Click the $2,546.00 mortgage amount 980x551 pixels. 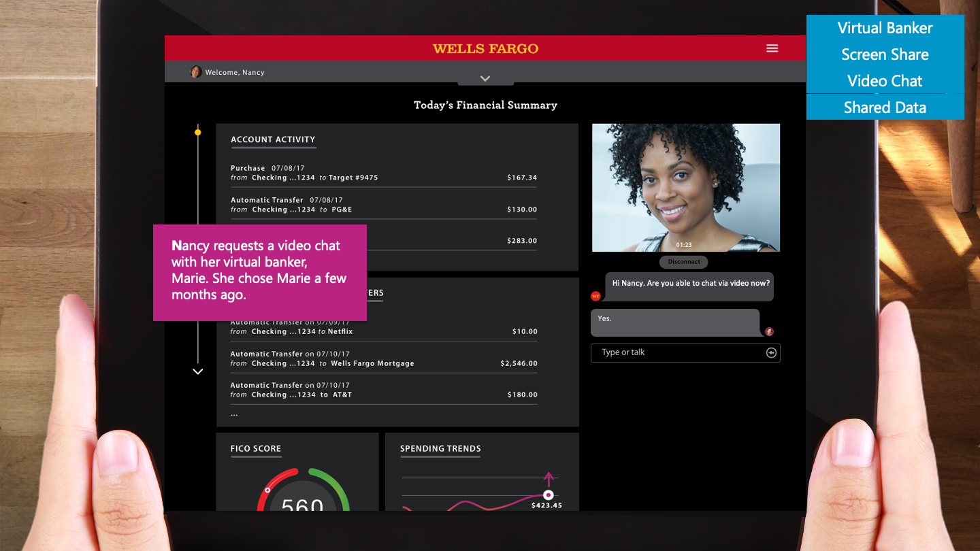pyautogui.click(x=519, y=363)
